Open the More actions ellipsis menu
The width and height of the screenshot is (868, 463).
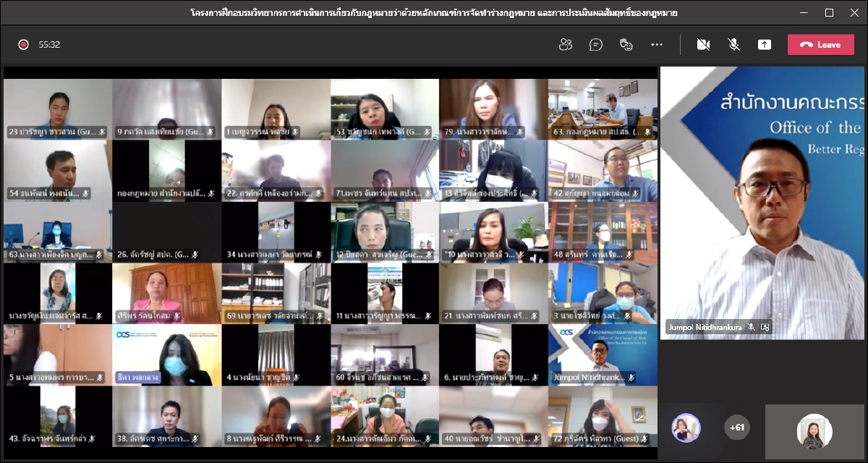point(657,44)
